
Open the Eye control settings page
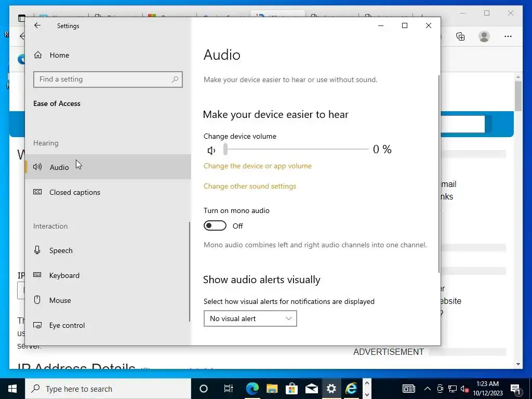108,325
